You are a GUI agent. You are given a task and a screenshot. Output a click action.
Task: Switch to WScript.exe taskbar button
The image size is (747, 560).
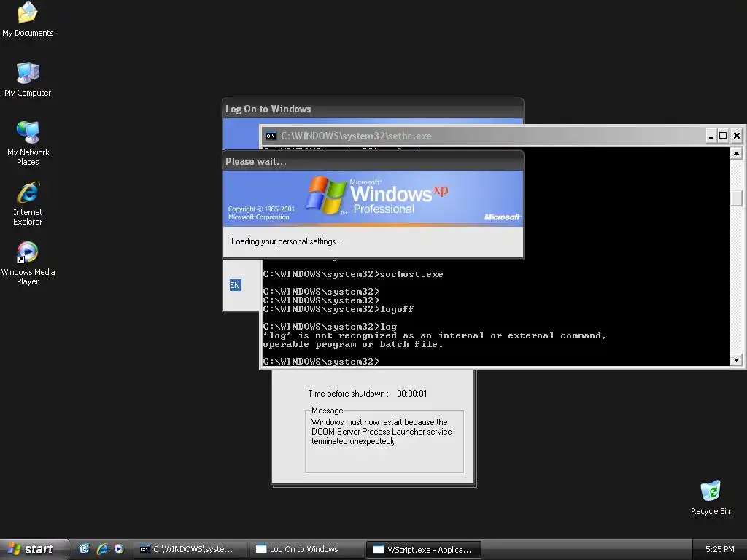click(424, 550)
